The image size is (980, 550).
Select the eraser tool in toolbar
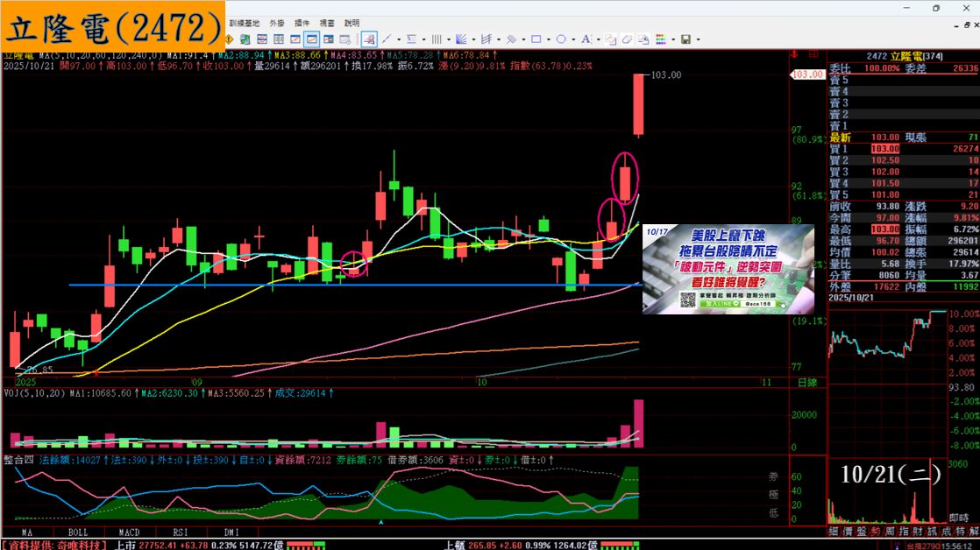click(x=627, y=39)
